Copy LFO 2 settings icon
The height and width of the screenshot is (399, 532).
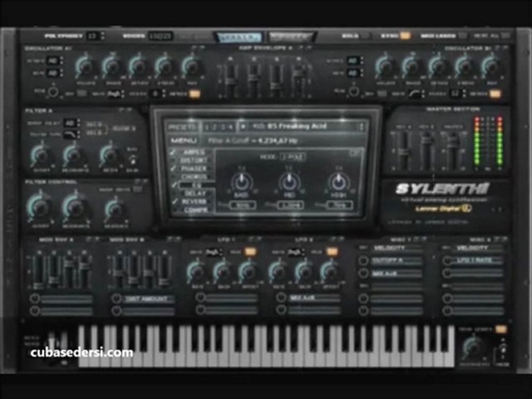coord(333,239)
